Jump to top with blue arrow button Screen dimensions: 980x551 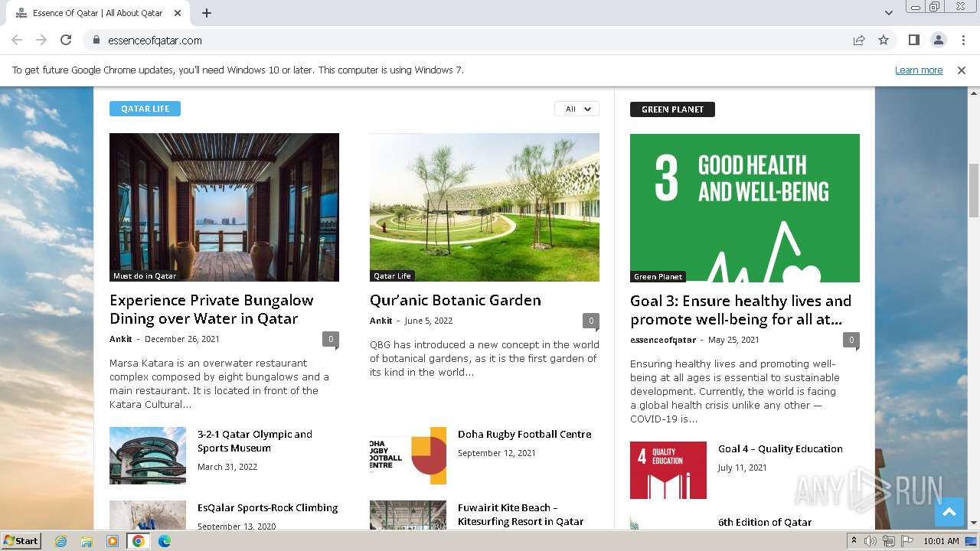[x=949, y=513]
